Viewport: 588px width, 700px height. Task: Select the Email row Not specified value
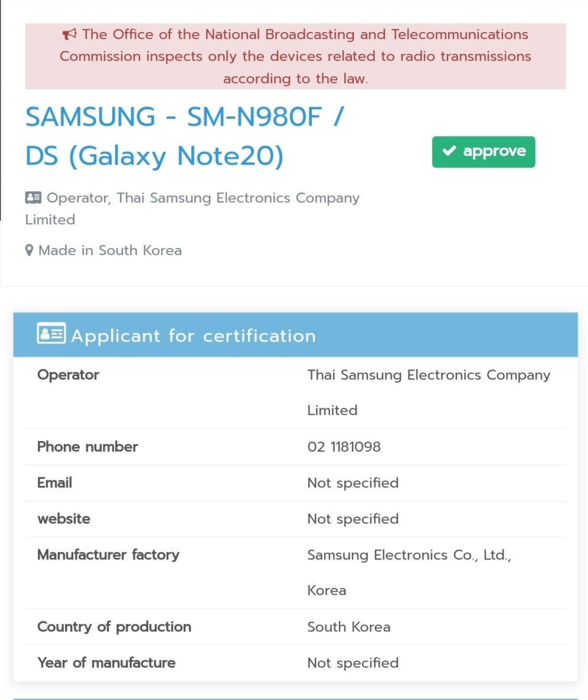tap(352, 483)
